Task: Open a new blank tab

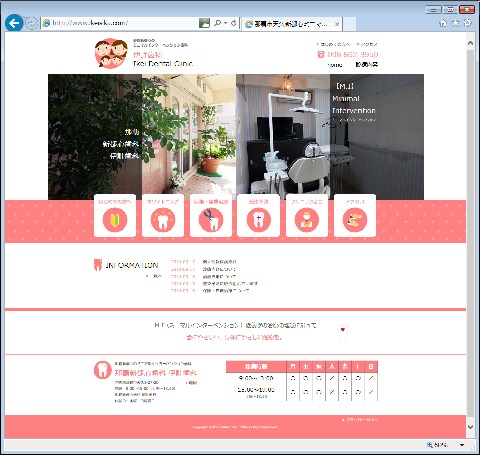Action: pos(349,24)
